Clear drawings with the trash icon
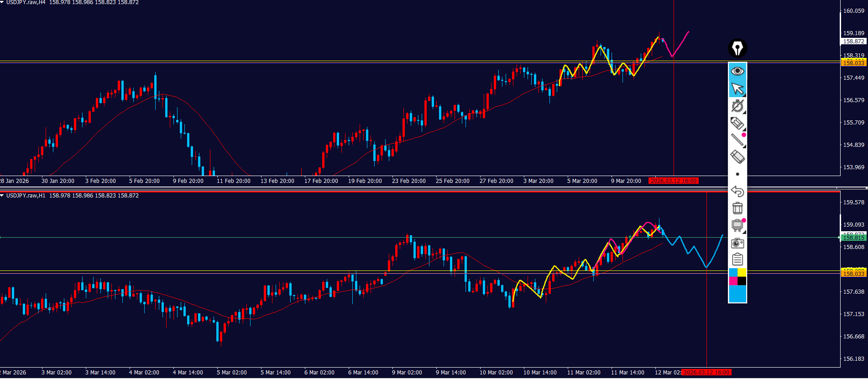 (737, 208)
